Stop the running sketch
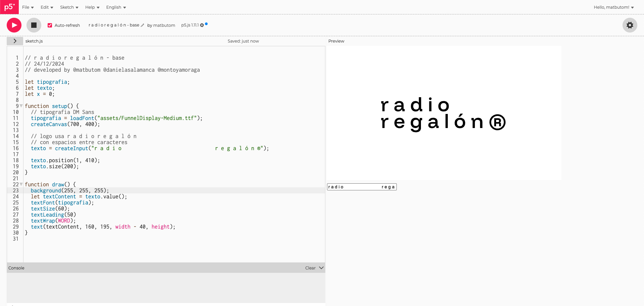 click(34, 25)
